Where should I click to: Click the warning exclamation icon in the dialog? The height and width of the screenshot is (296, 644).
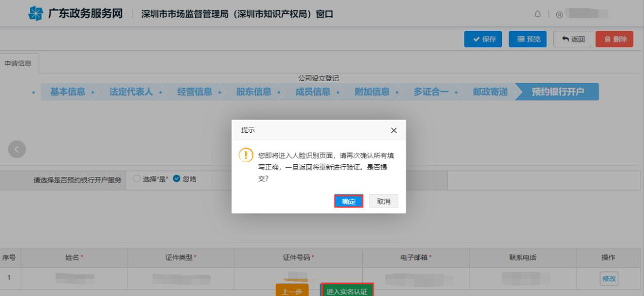pyautogui.click(x=245, y=156)
